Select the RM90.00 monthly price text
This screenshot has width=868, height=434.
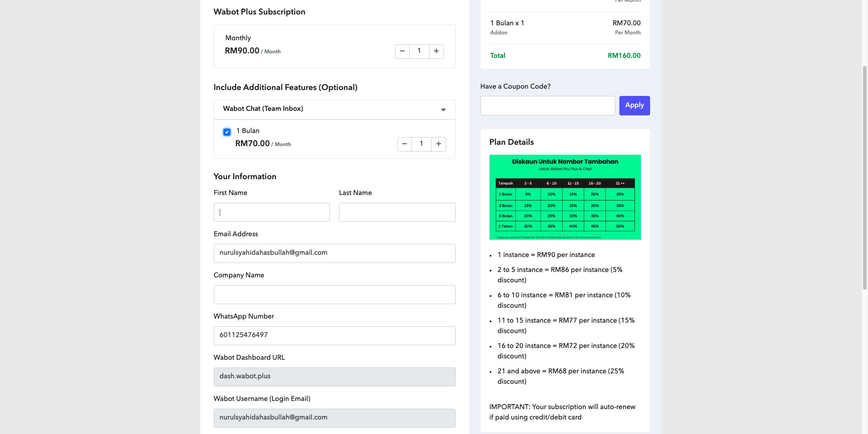click(x=242, y=51)
